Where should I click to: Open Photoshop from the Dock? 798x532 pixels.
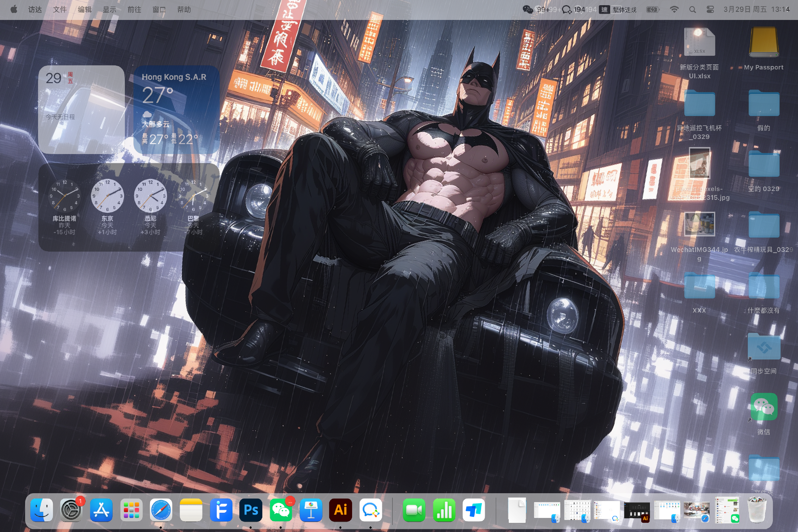coord(251,510)
